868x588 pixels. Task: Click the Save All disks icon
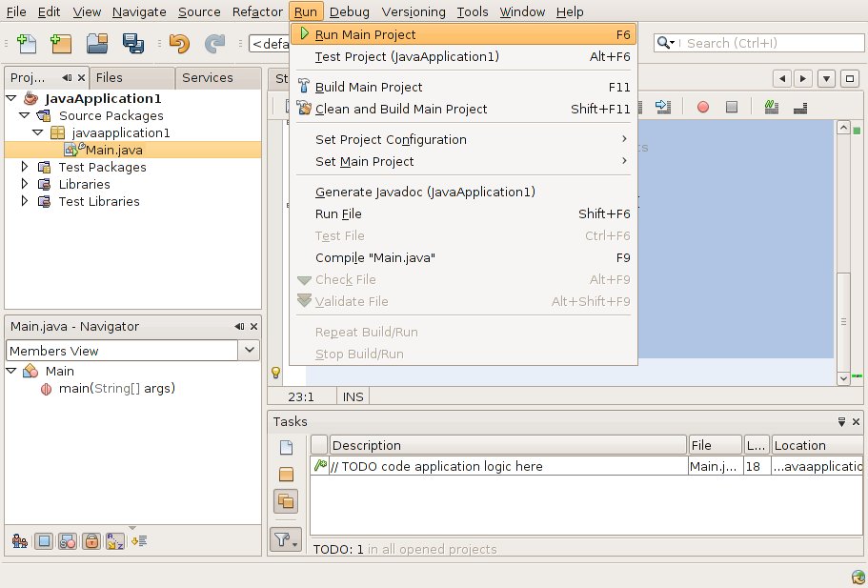pos(132,43)
